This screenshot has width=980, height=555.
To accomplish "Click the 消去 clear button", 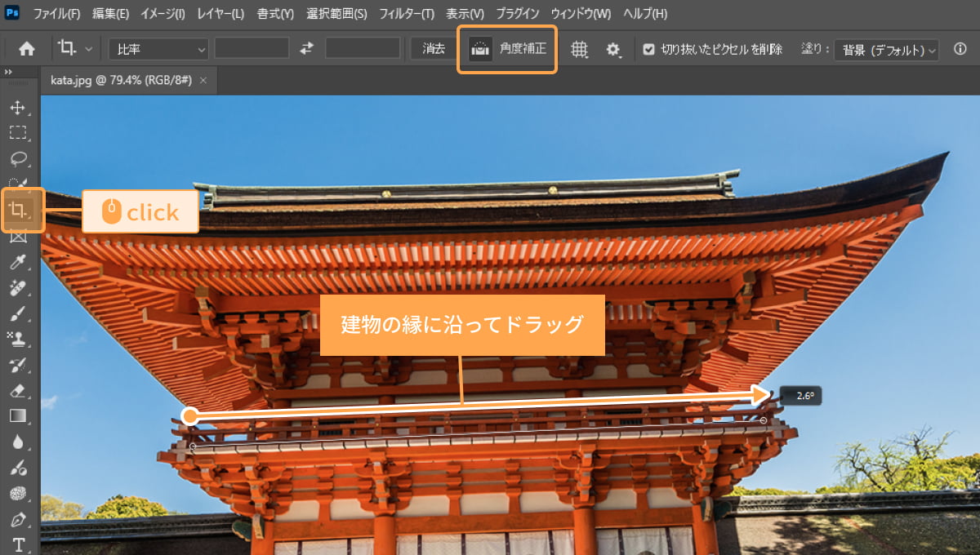I will [432, 49].
